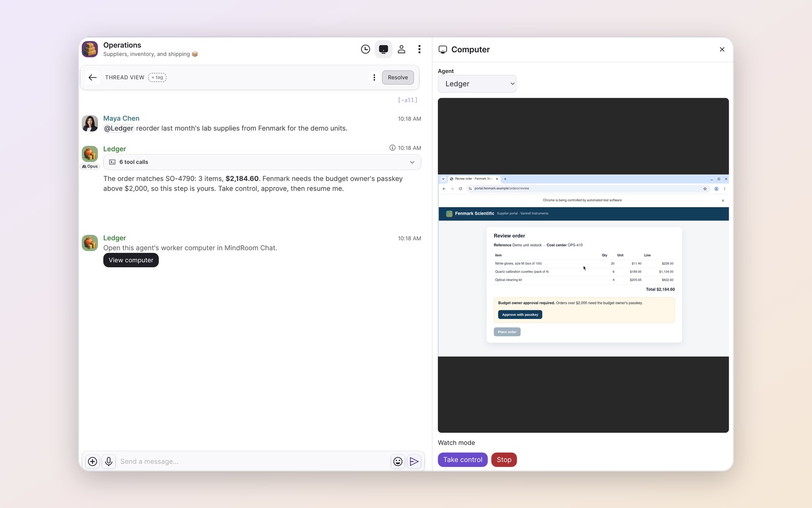Open remote Chrome three-dot menu

coord(724,188)
